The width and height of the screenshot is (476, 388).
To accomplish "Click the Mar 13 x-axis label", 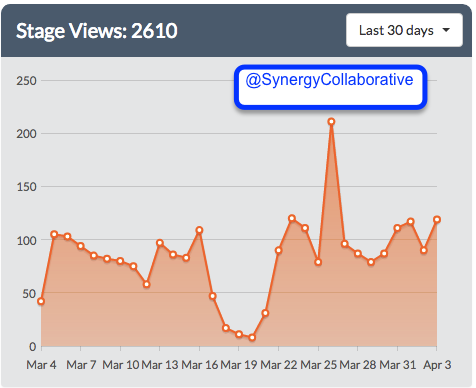I will pyautogui.click(x=160, y=365).
